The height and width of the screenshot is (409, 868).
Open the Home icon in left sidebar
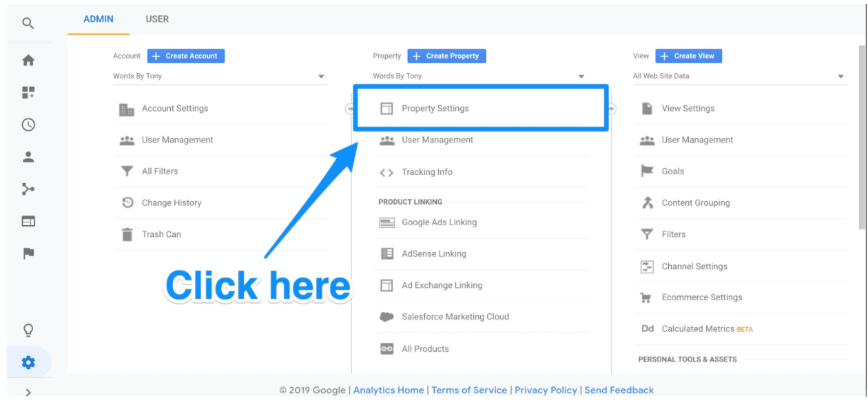28,61
